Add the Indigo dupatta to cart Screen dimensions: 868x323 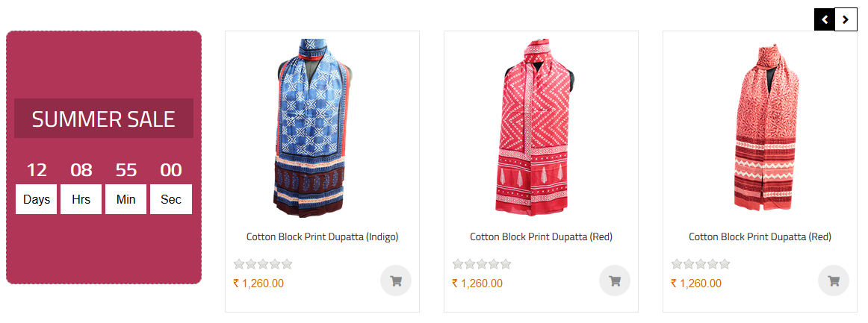point(396,281)
